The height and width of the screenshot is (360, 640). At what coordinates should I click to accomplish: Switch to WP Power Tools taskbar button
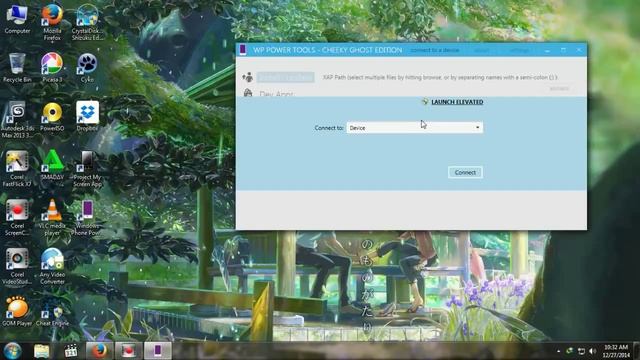158,351
